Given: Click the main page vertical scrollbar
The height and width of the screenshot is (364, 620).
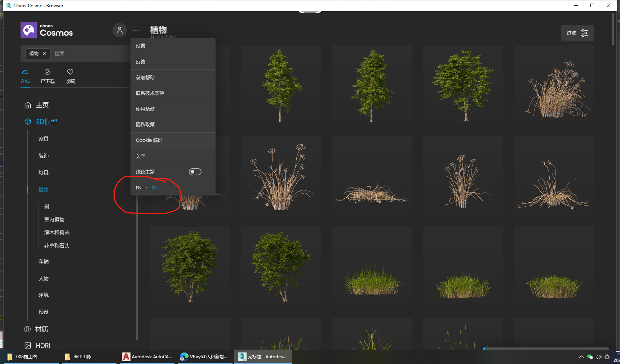Looking at the screenshot, I should (613, 29).
